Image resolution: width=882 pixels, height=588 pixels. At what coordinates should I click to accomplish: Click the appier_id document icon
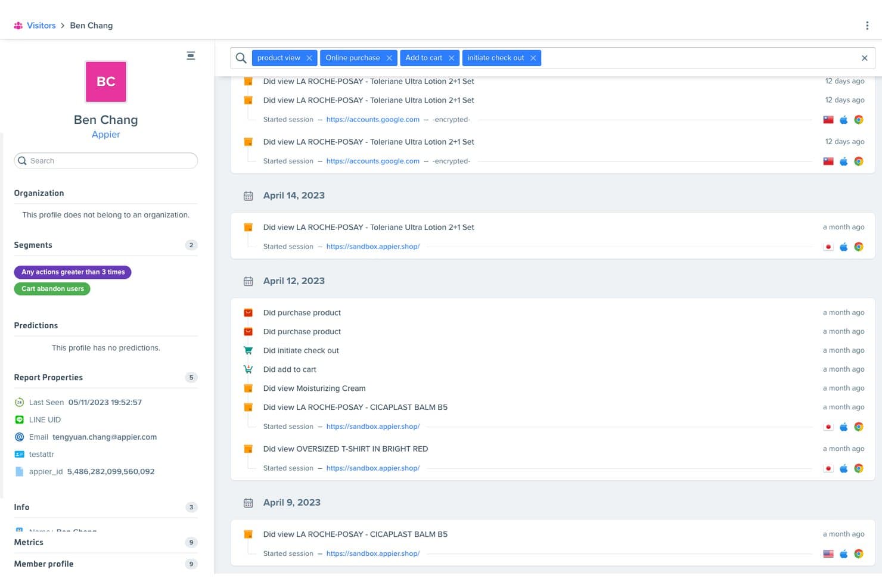pos(19,471)
